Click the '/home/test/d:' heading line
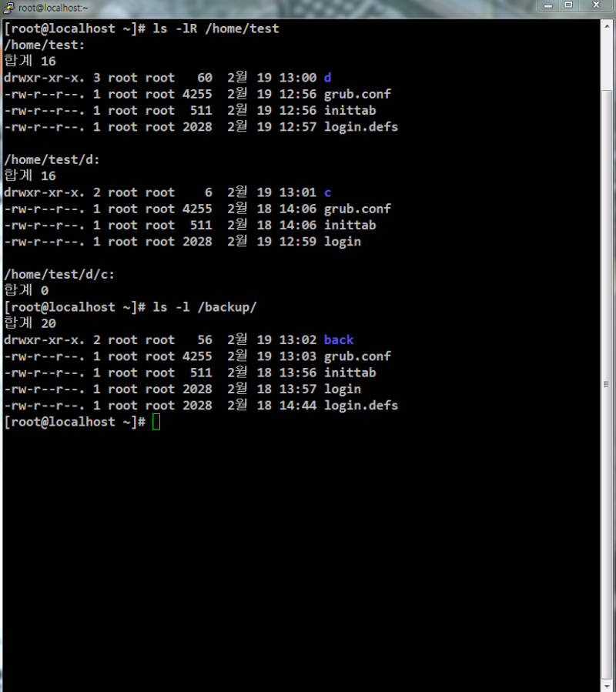The width and height of the screenshot is (616, 692). (52, 160)
